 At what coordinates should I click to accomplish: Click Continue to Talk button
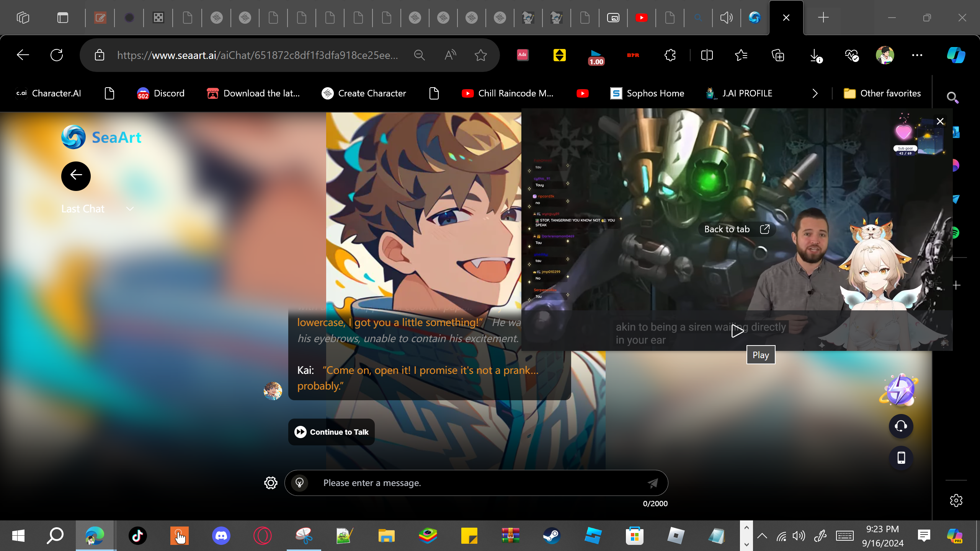click(332, 432)
